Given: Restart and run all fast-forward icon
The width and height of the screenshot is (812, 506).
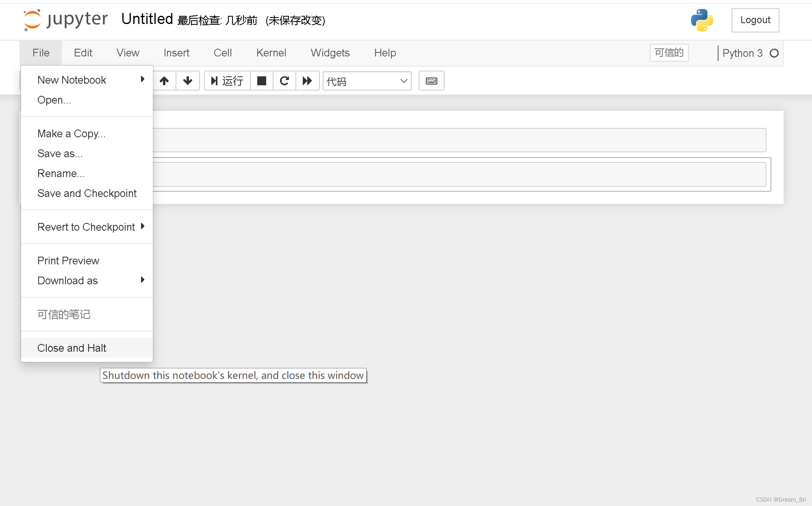Looking at the screenshot, I should [307, 81].
